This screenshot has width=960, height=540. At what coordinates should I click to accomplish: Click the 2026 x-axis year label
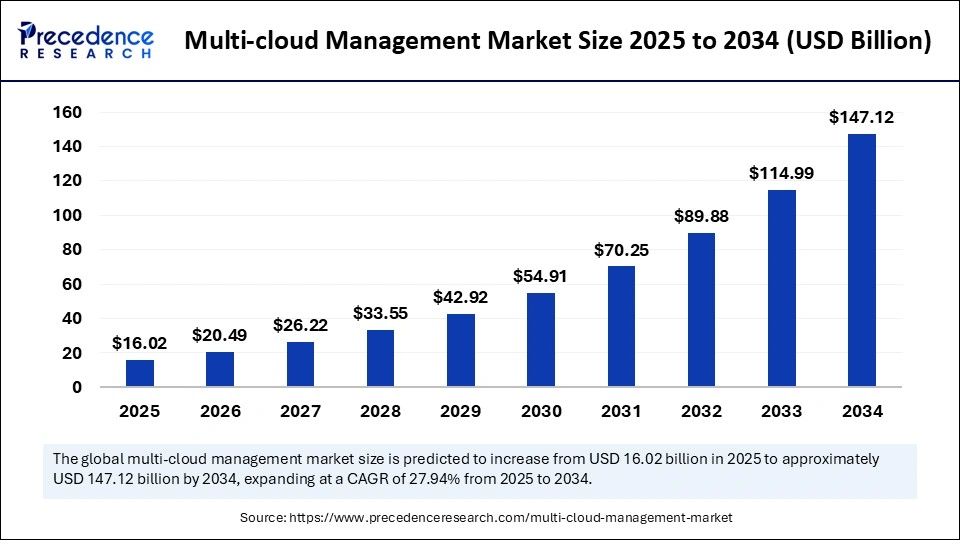click(x=220, y=411)
